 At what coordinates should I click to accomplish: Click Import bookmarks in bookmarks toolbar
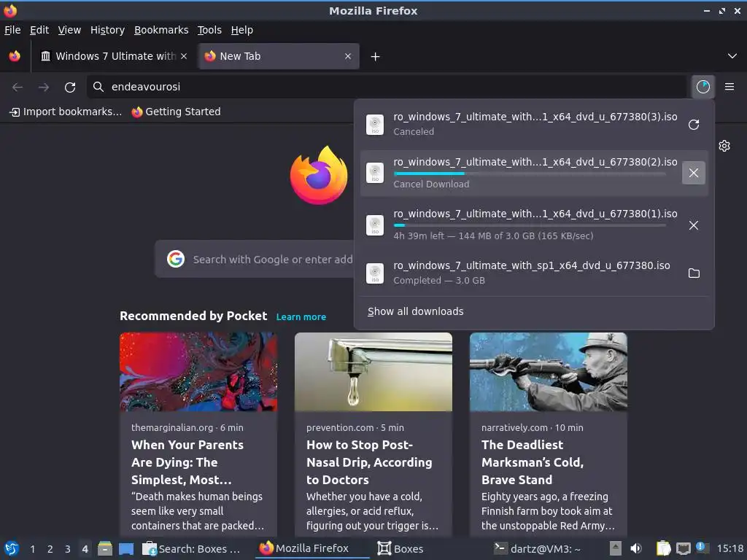(66, 112)
